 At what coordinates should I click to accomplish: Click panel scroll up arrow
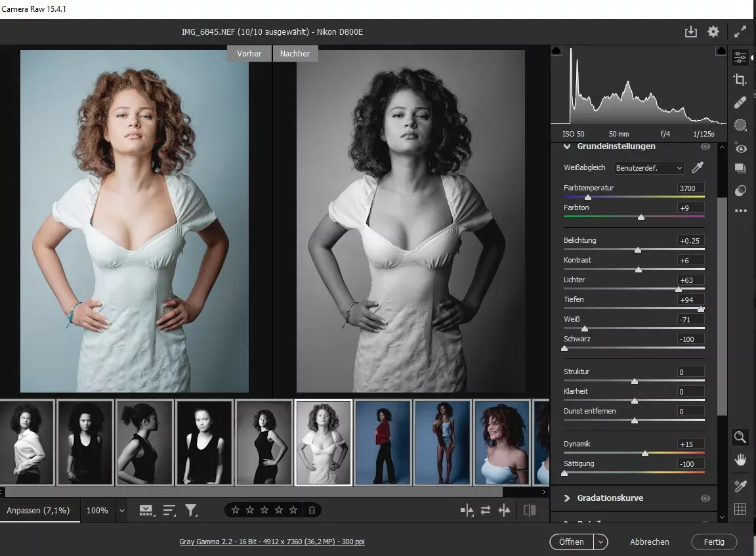[x=722, y=147]
